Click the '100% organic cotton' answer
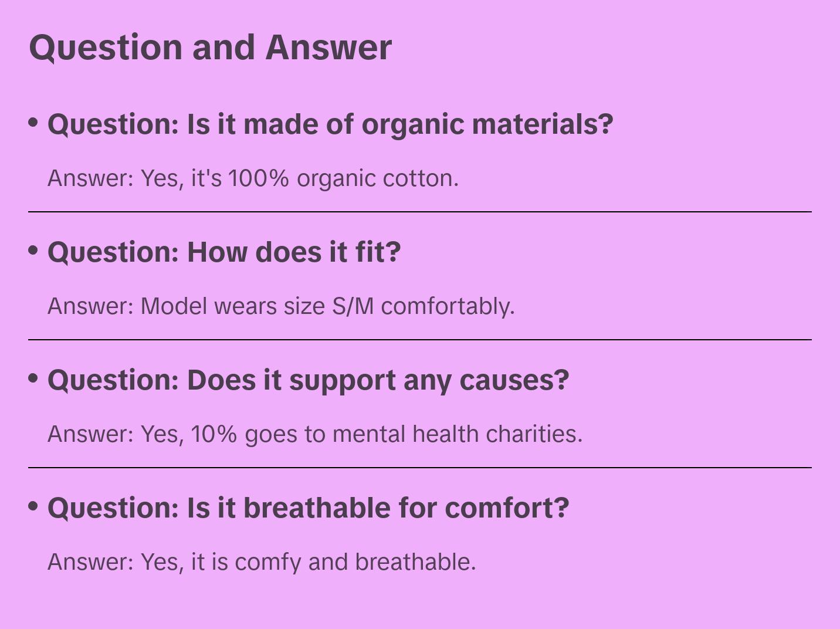This screenshot has width=840, height=629. [253, 178]
